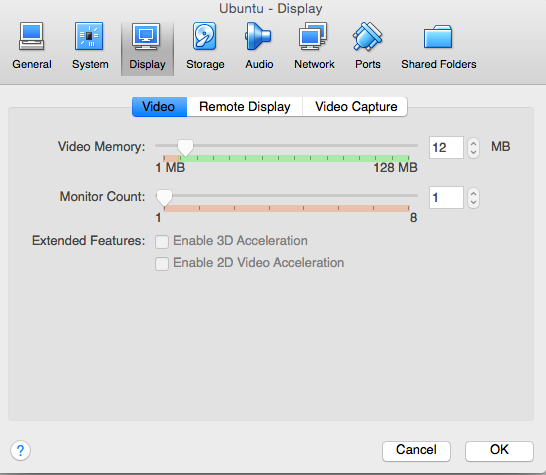The width and height of the screenshot is (546, 475).
Task: Click the Video Memory slider handle
Action: 185,148
